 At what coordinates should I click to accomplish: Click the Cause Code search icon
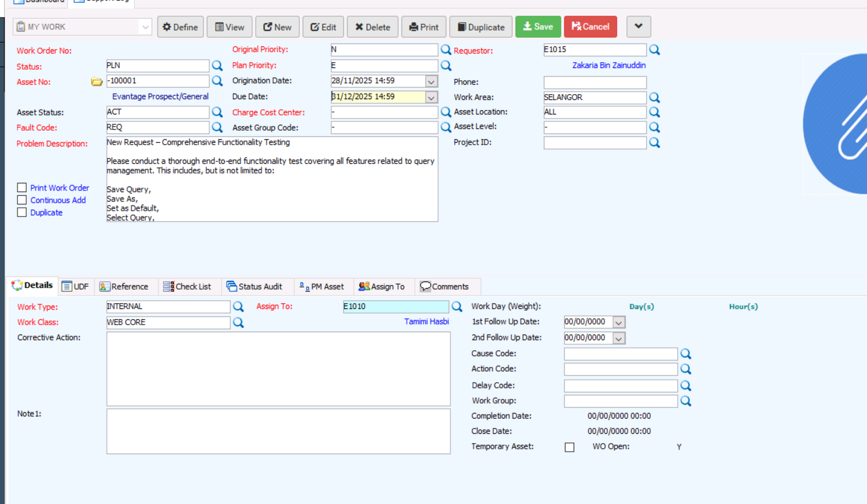pyautogui.click(x=686, y=354)
